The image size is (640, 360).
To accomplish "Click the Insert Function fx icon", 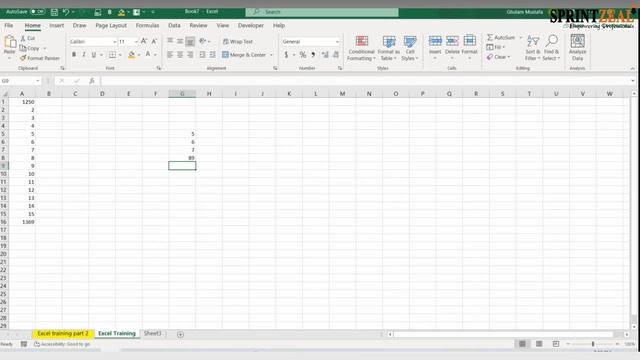I will tap(92, 81).
